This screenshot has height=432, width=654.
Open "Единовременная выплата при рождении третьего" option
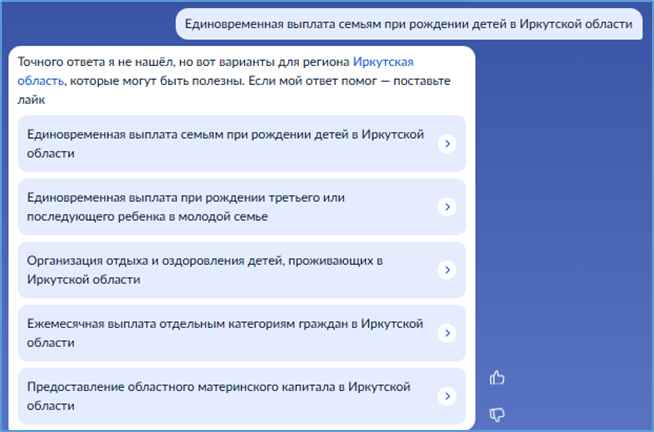pos(241,207)
